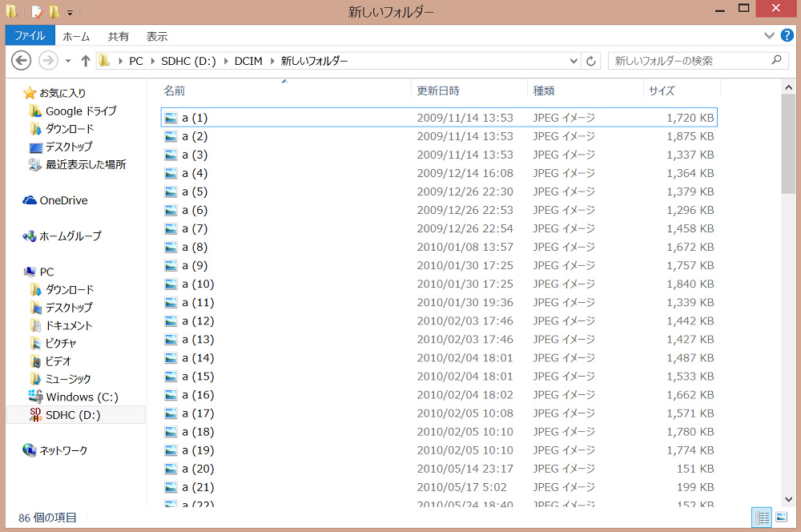Open address bar history dropdown
This screenshot has height=532, width=801.
(x=574, y=61)
